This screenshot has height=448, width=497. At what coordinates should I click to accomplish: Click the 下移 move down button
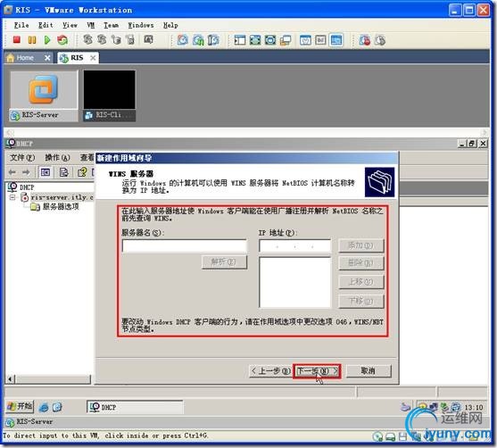point(361,301)
